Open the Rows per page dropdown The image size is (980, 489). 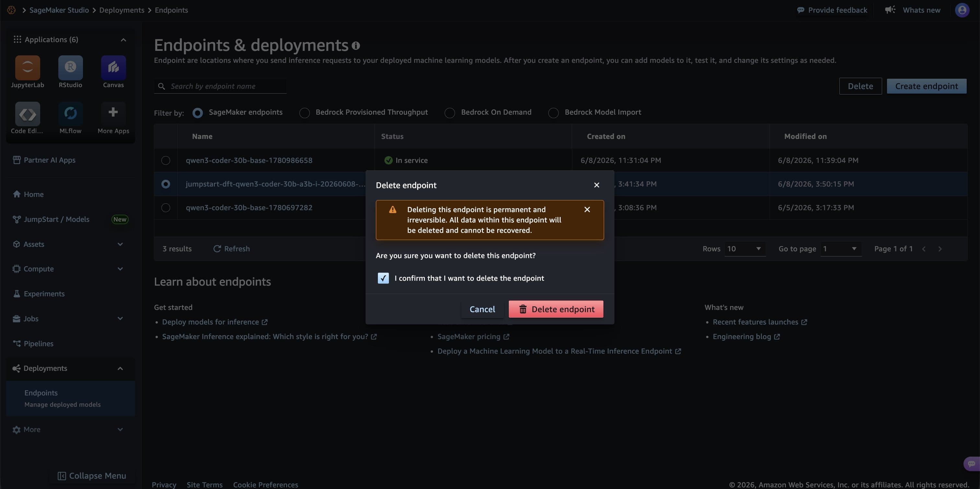pos(744,249)
